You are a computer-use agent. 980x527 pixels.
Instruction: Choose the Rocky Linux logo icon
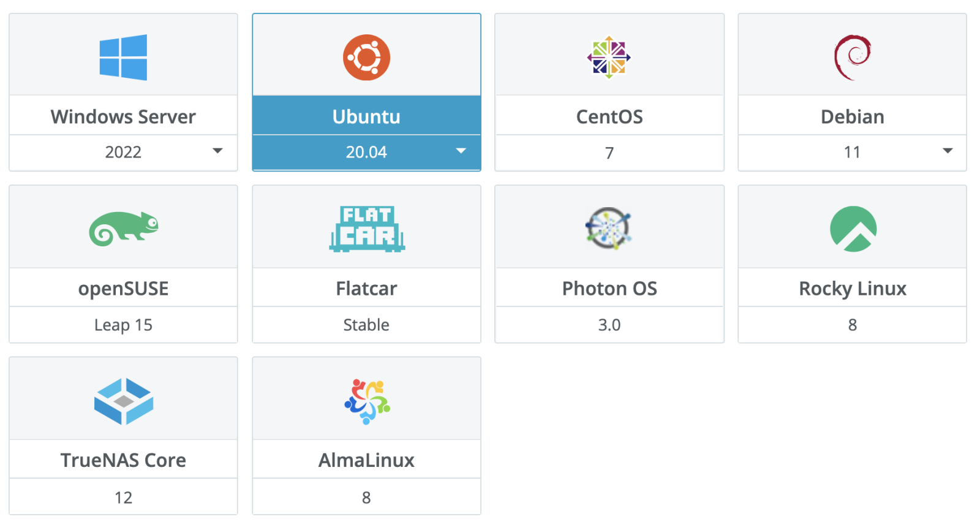(852, 229)
